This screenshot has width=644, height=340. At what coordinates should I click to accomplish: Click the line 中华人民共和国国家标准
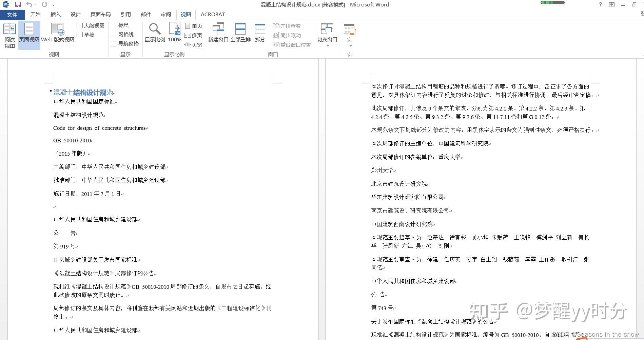(x=84, y=102)
